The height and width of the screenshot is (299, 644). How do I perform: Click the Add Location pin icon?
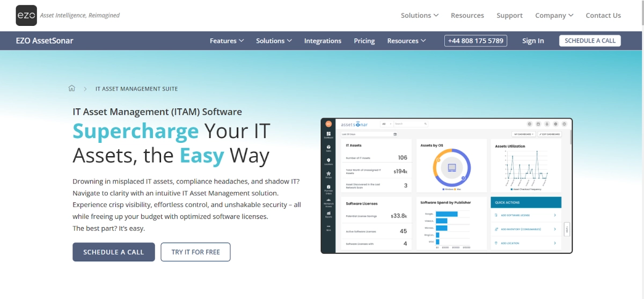[496, 243]
